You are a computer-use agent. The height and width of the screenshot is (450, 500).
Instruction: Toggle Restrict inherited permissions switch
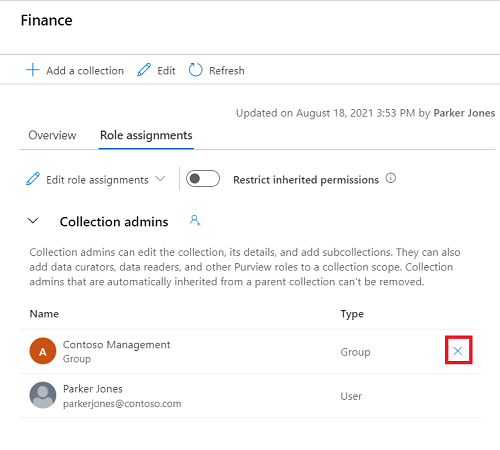pos(203,179)
